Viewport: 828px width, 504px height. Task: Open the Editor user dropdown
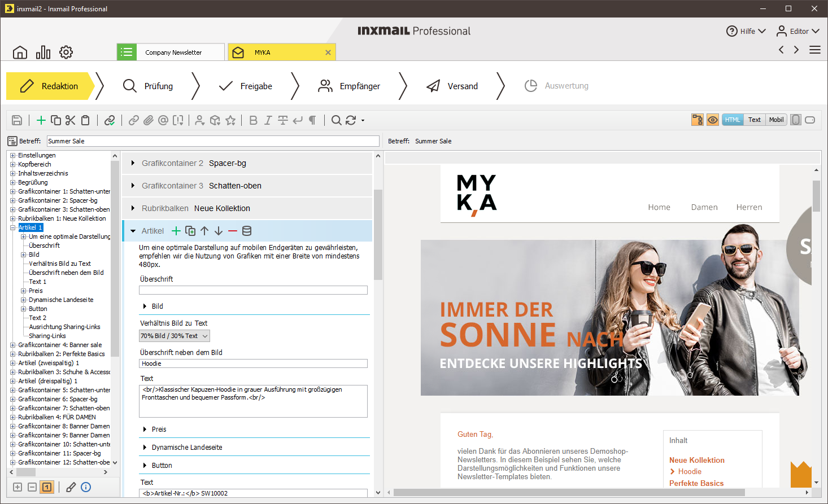798,31
